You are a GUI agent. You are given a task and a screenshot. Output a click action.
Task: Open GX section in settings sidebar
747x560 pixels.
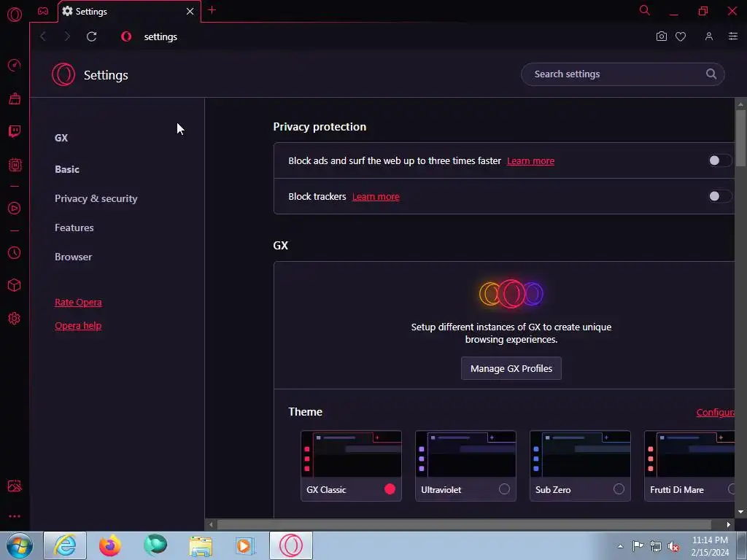click(x=61, y=138)
